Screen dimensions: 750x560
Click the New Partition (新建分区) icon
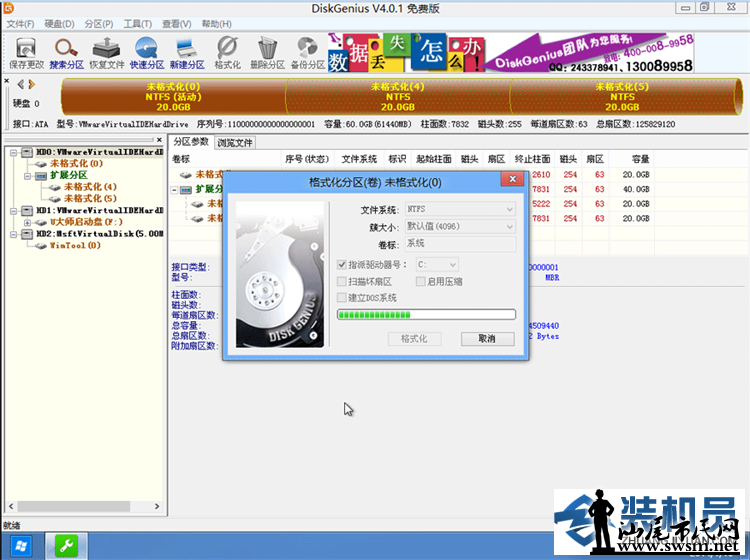[187, 53]
